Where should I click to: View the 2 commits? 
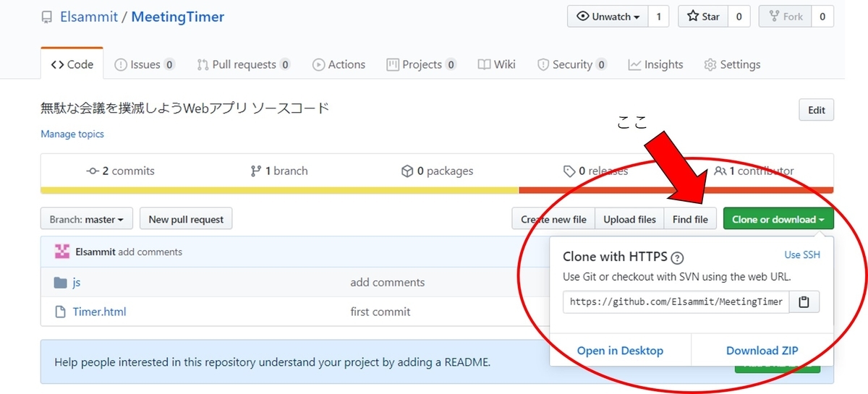[x=120, y=171]
